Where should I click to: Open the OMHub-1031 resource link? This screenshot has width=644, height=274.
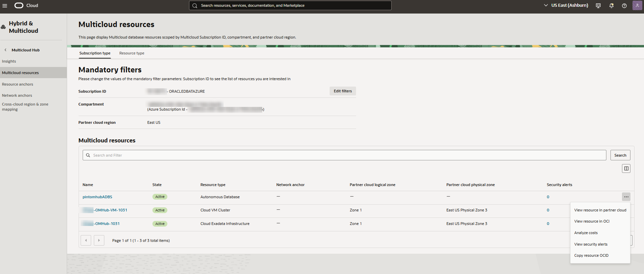[x=101, y=224]
